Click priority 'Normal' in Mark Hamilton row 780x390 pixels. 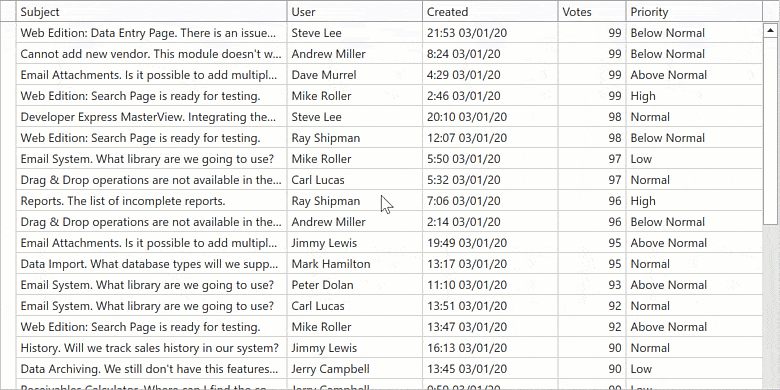pos(694,264)
